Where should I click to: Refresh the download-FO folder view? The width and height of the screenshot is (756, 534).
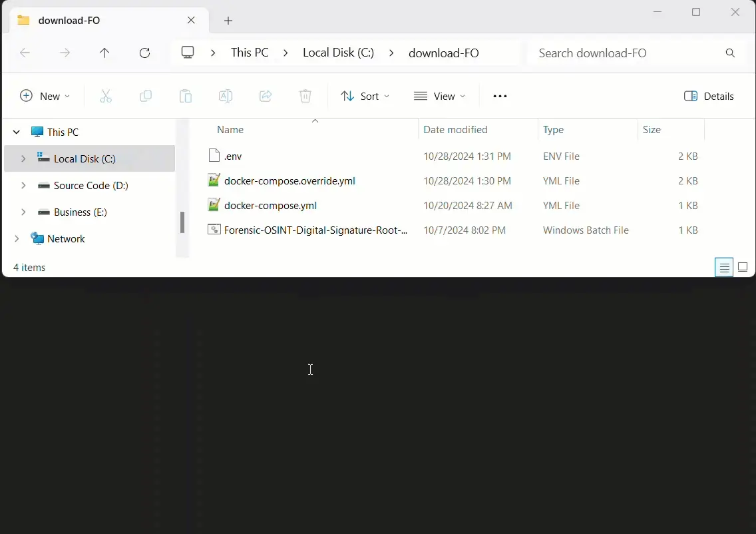144,53
